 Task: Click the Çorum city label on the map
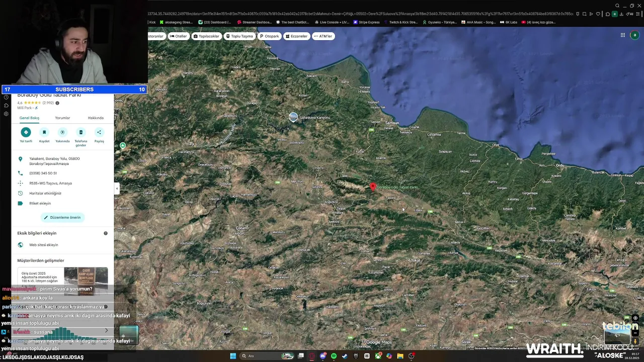[x=241, y=228]
